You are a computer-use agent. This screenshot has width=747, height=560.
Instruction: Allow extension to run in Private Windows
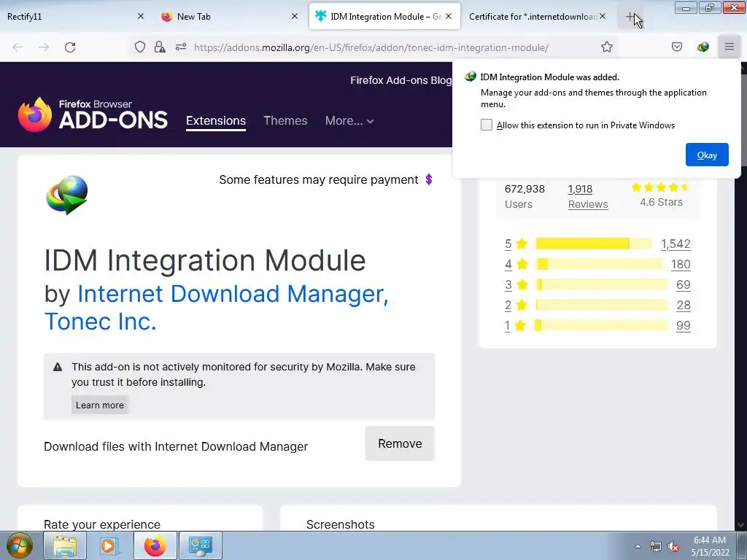(486, 125)
